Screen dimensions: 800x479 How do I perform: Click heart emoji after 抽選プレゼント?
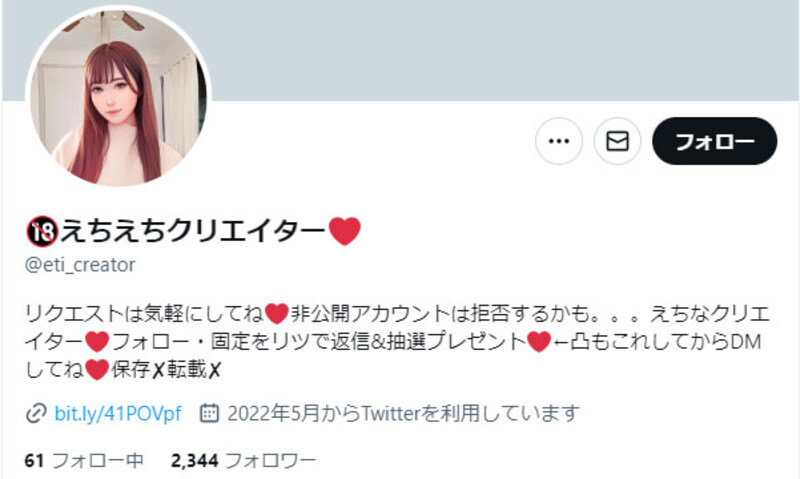point(539,341)
